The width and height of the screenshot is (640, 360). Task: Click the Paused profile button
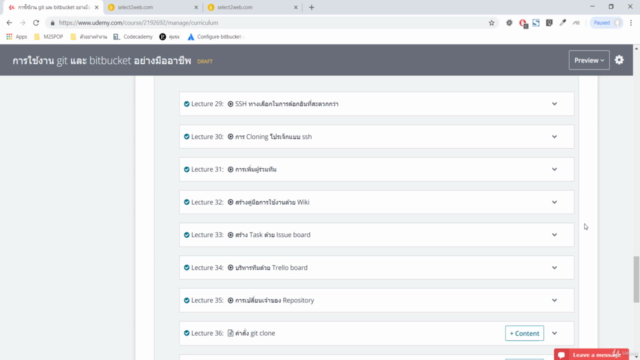[x=607, y=23]
